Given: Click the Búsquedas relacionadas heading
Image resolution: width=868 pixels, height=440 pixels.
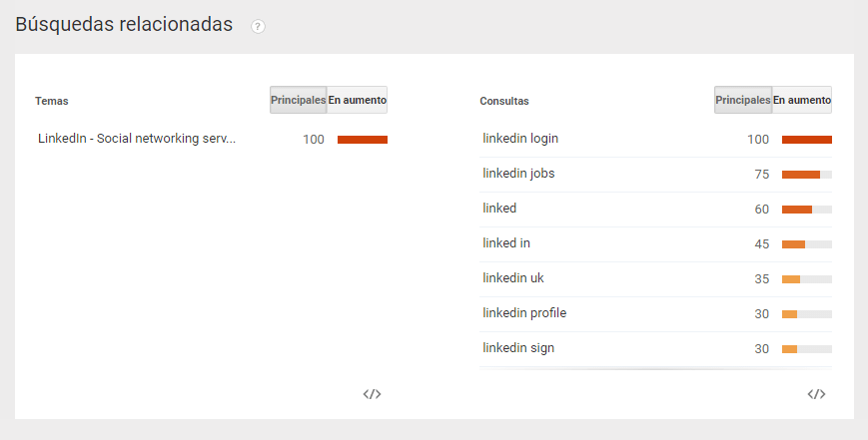Looking at the screenshot, I should point(124,25).
